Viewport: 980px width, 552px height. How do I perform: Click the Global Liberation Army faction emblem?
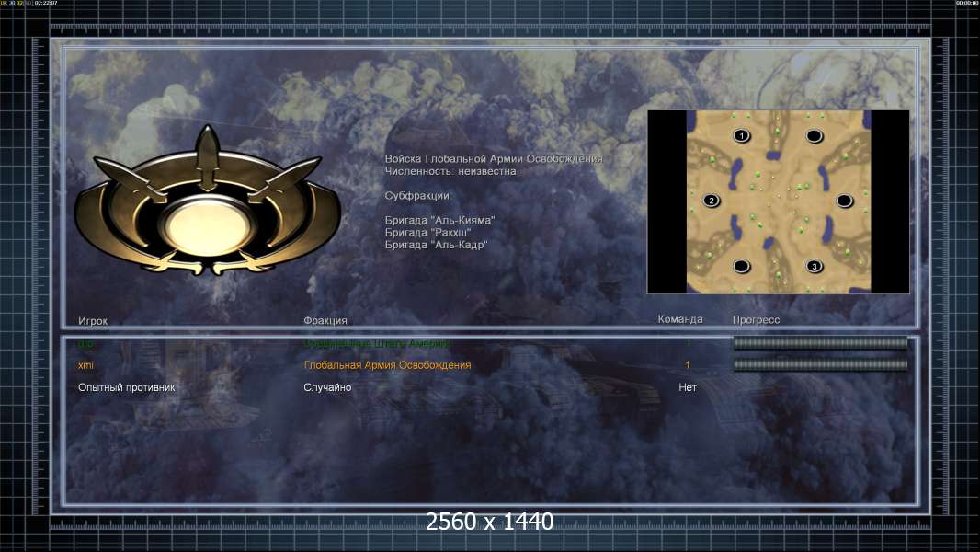(208, 201)
